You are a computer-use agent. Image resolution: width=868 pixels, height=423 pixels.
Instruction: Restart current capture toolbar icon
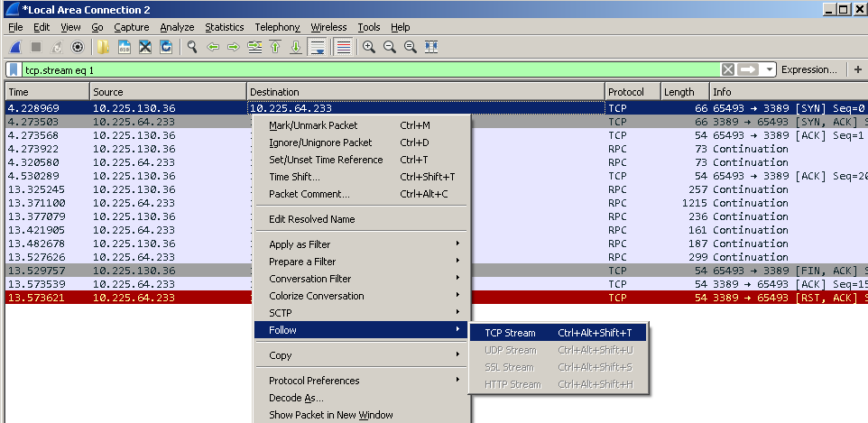57,47
